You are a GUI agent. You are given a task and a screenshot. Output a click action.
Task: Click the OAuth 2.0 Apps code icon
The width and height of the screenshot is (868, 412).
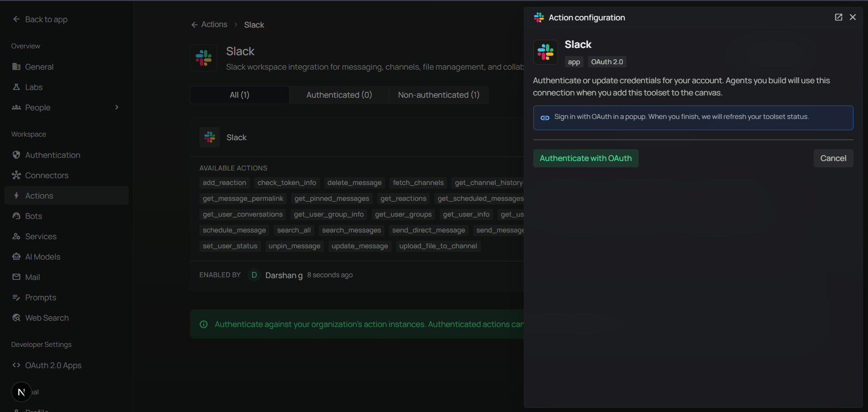(x=16, y=365)
